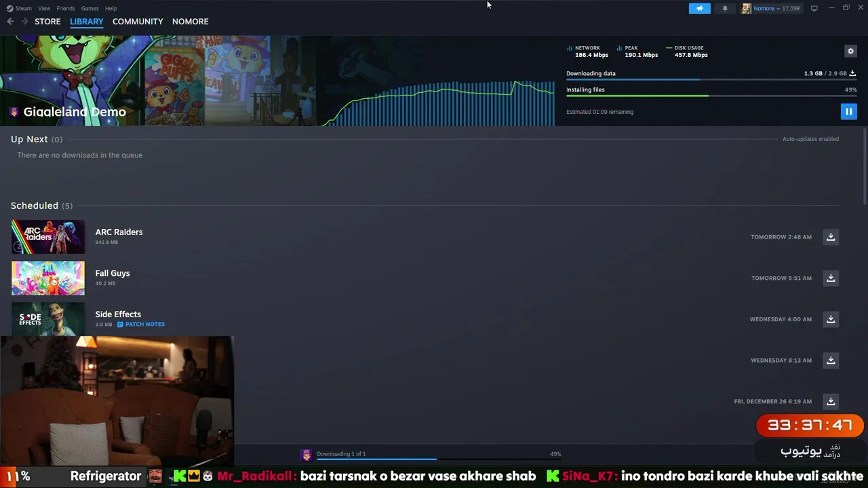Click the '186.4 Mbps' network value

pos(591,55)
